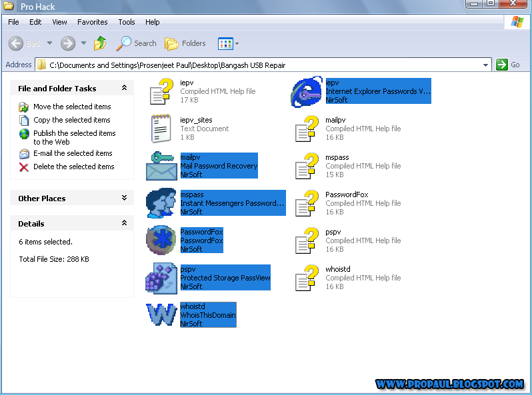Open the Forward history dropdown arrow
This screenshot has height=395, width=532.
(x=83, y=43)
